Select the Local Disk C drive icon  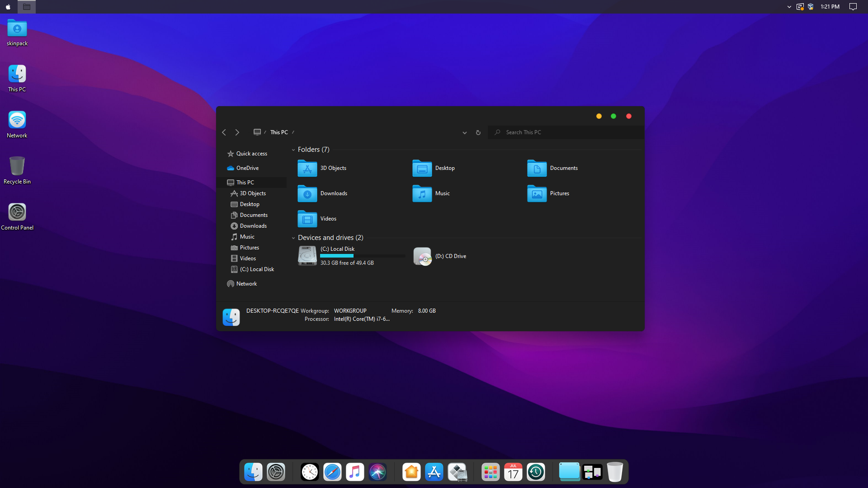pos(307,256)
